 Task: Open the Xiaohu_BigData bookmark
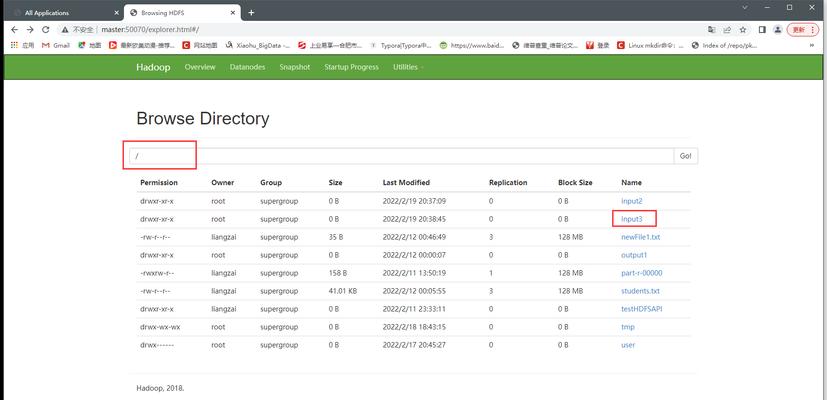[x=257, y=45]
